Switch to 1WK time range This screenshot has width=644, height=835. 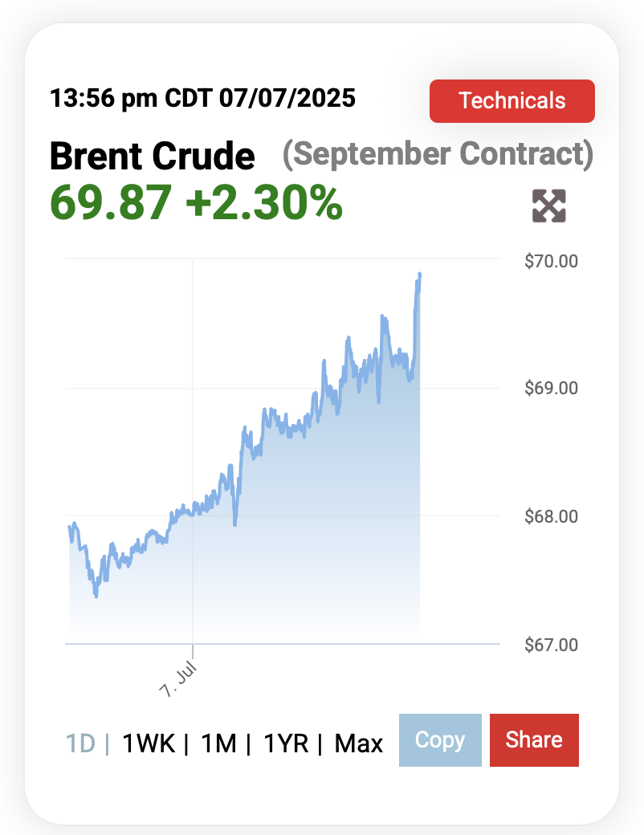pos(149,743)
